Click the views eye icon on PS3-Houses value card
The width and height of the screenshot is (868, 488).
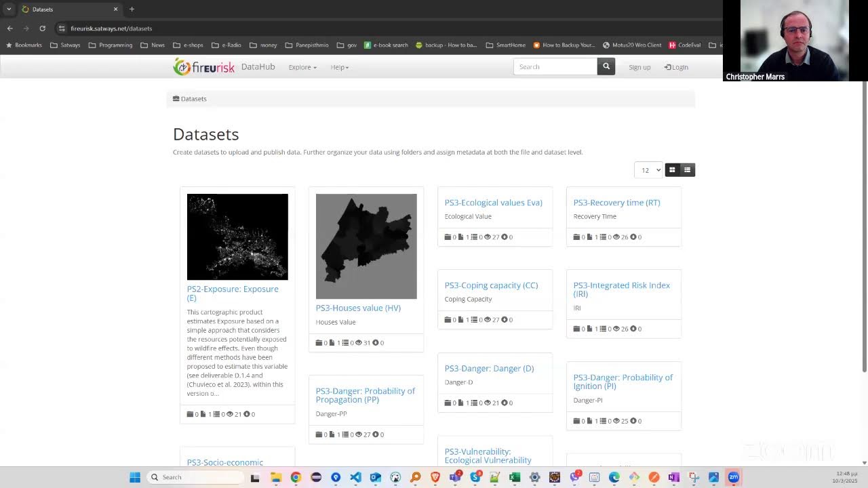[359, 342]
